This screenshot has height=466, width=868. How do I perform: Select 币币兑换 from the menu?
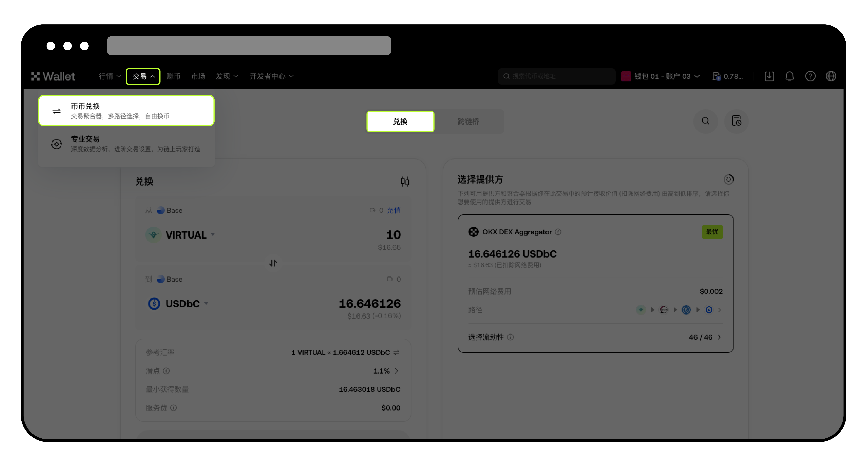click(x=126, y=111)
